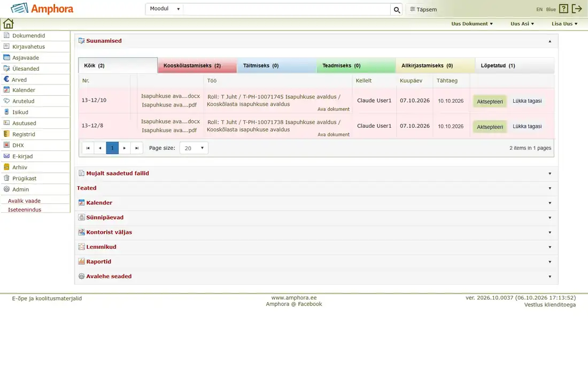Click Lükka tagasi for task 13-12/8

point(527,126)
